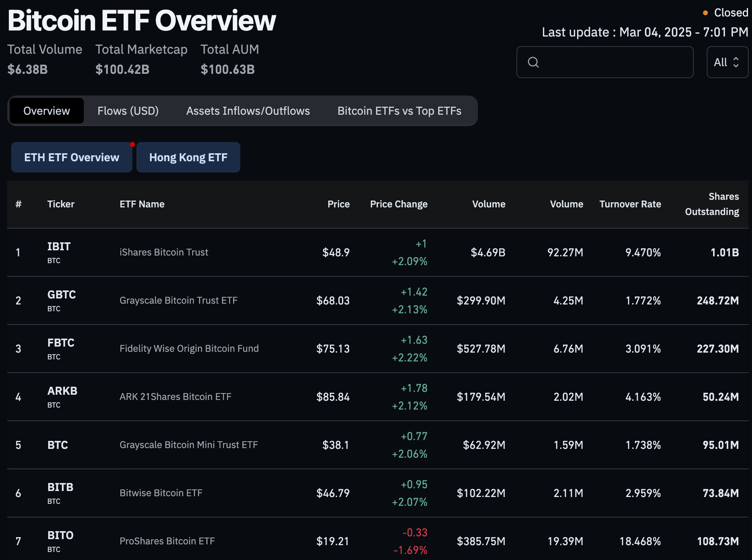Click the Total Volume value $6.38B
This screenshot has height=560, width=752.
tap(27, 69)
